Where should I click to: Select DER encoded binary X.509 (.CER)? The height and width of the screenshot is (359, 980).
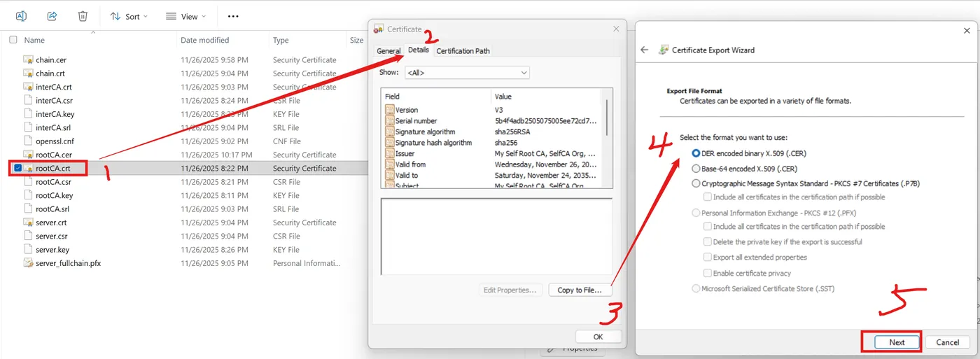click(x=696, y=153)
